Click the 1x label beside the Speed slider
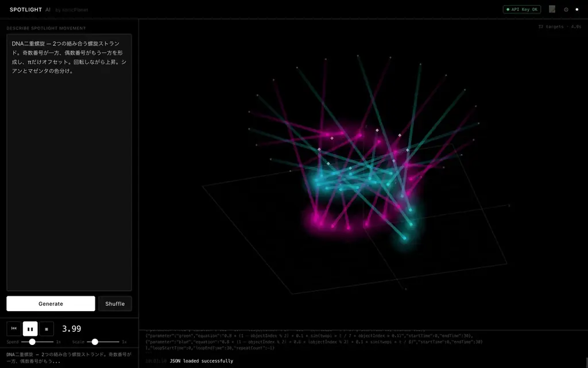Screen dimensions: 588x368 pos(58,341)
